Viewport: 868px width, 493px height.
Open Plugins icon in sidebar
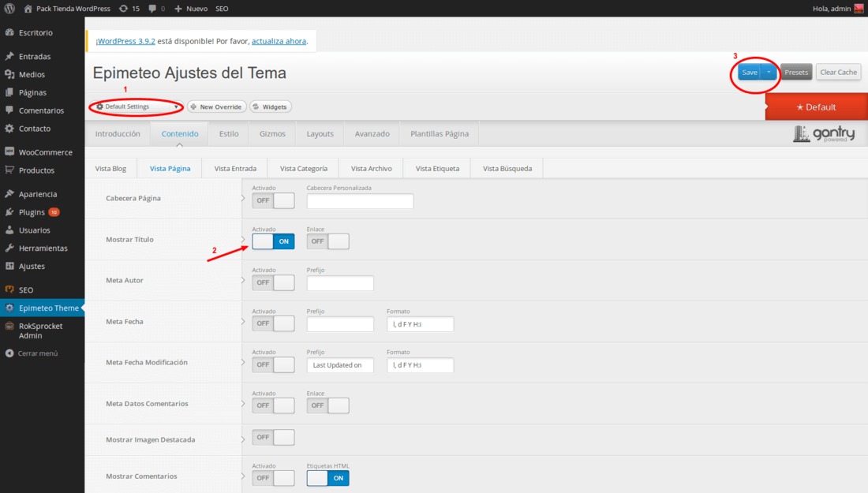(9, 212)
